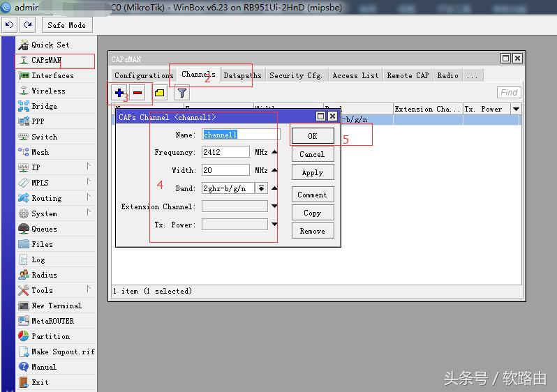Viewport: 557px width, 392px height.
Task: Click the Find search box
Action: click(509, 93)
